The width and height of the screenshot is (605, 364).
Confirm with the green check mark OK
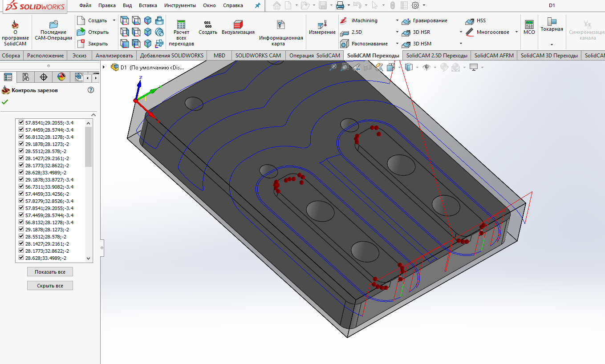point(5,102)
